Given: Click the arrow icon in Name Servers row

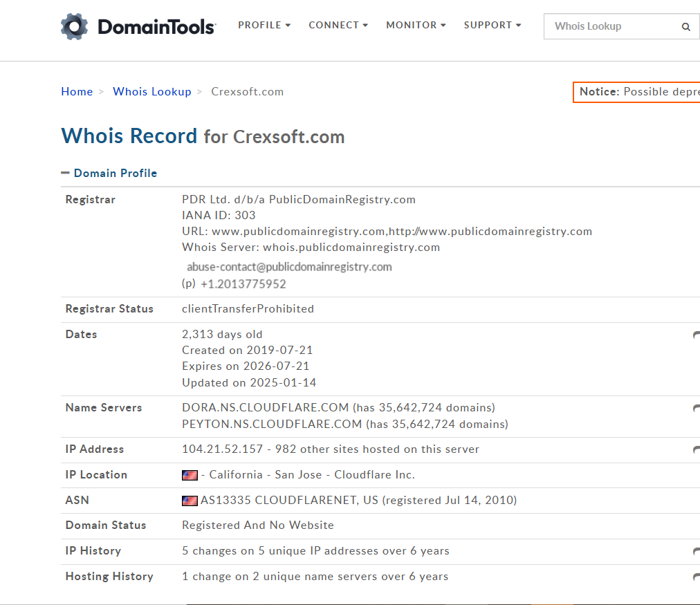Looking at the screenshot, I should point(696,409).
